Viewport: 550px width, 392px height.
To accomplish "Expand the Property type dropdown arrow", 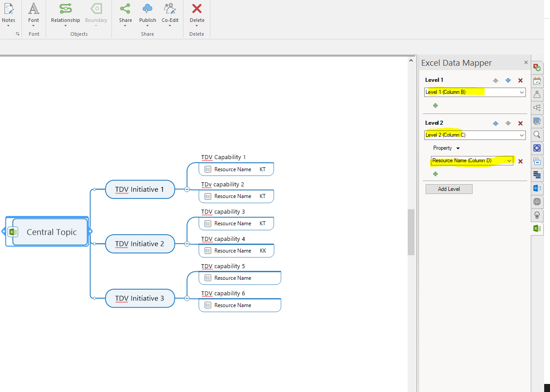I will [458, 148].
